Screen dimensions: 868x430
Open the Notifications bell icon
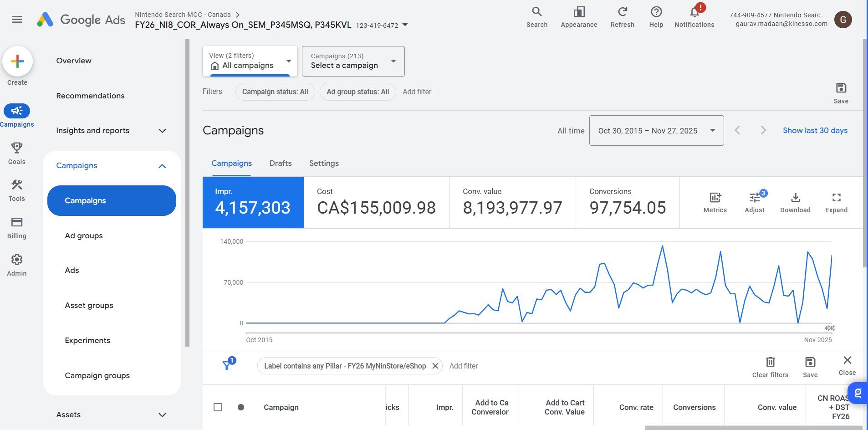(694, 12)
